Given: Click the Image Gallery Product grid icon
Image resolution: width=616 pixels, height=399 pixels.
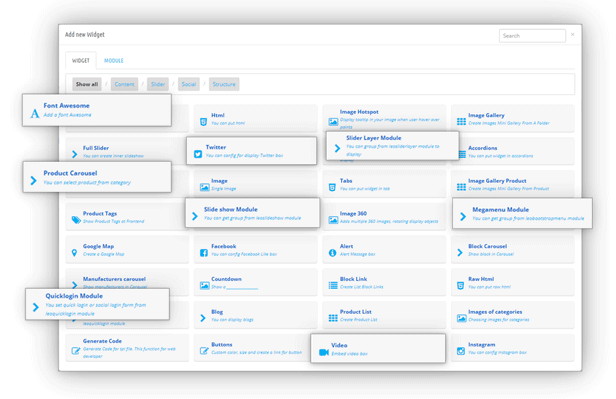Looking at the screenshot, I should [x=461, y=187].
